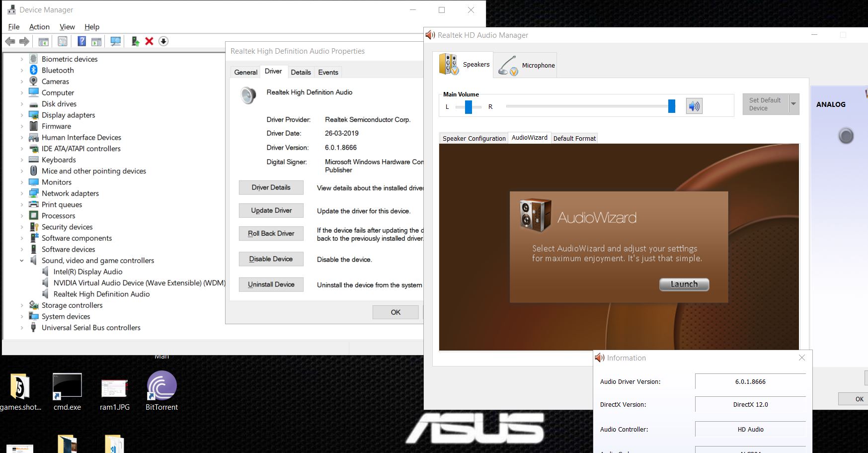The width and height of the screenshot is (868, 453).
Task: Click speaker icon beside NVIDIA Virtual Audio Device
Action: pos(45,282)
